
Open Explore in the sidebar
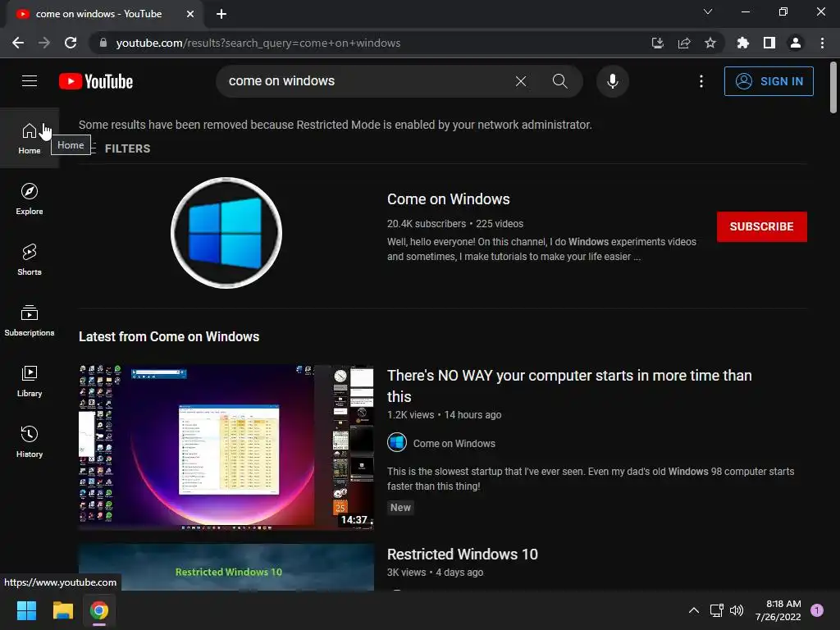pyautogui.click(x=30, y=199)
